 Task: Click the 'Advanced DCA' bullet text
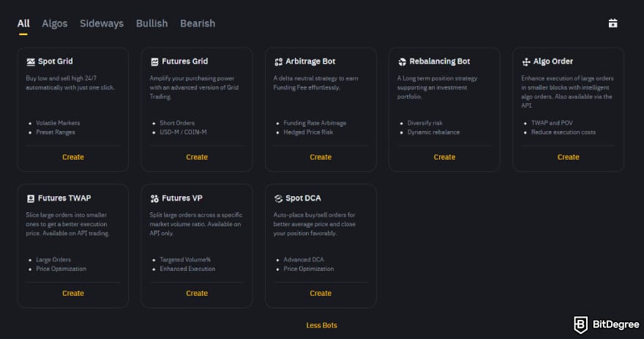[x=304, y=260]
